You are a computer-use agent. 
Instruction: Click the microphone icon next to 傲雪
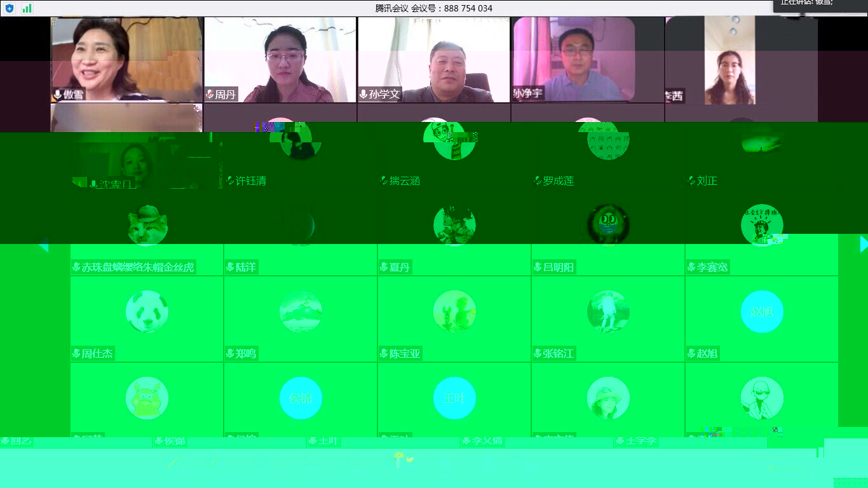58,95
